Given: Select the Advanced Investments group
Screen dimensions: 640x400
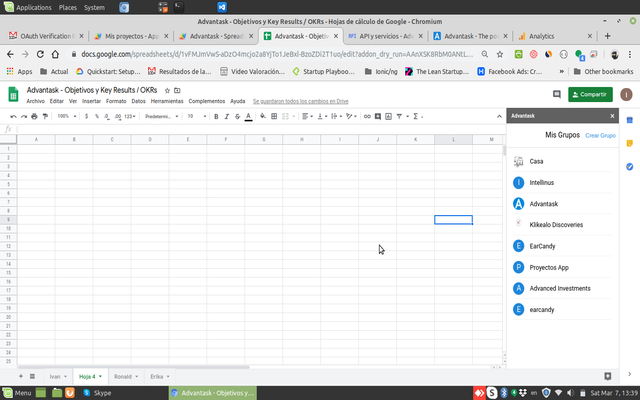Looking at the screenshot, I should click(562, 289).
